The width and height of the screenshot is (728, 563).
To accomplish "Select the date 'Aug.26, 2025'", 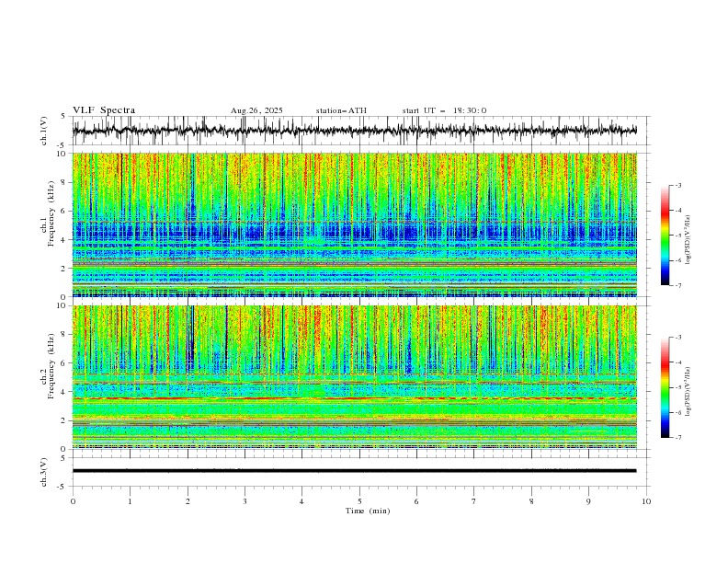I will [x=256, y=110].
